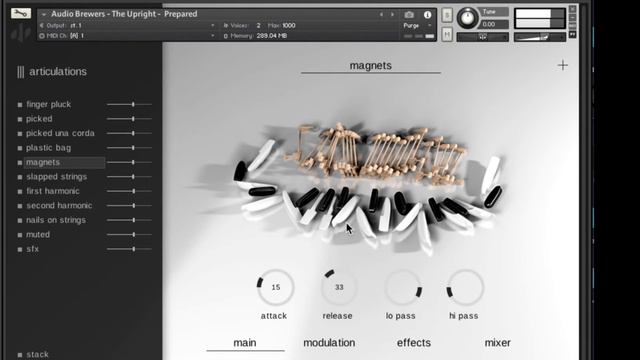Select the nails on strings articulation
Image resolution: width=640 pixels, height=360 pixels.
coord(56,220)
